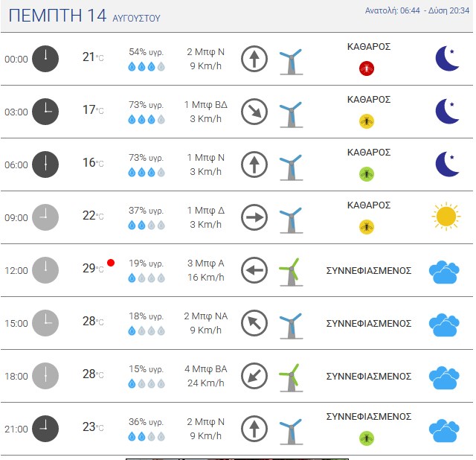
Task: Click the ΠΕΜΠΤΗ 14 date heading
Action: click(57, 15)
